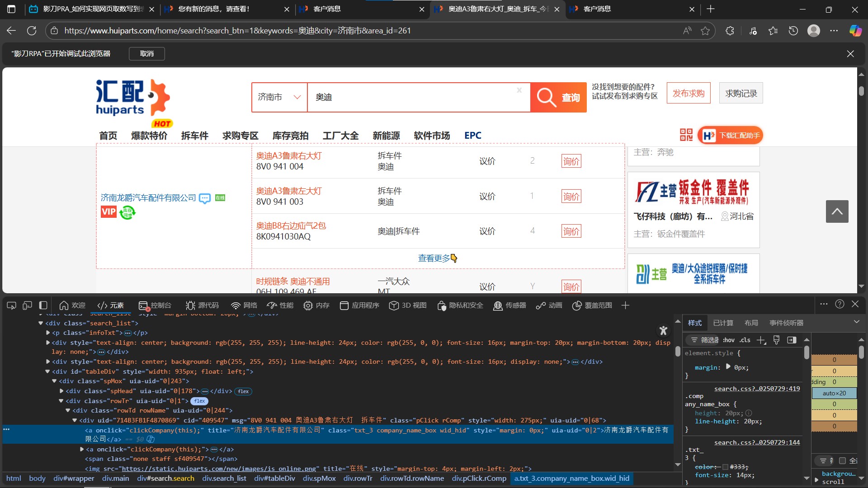This screenshot has height=488, width=868.
Task: Check the show-all checkbox in computed pane
Action: point(842,461)
